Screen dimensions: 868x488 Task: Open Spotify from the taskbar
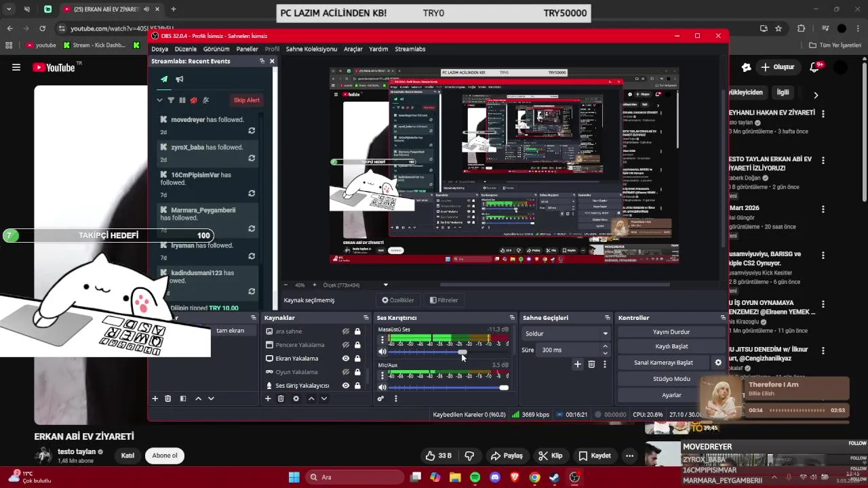(x=475, y=477)
